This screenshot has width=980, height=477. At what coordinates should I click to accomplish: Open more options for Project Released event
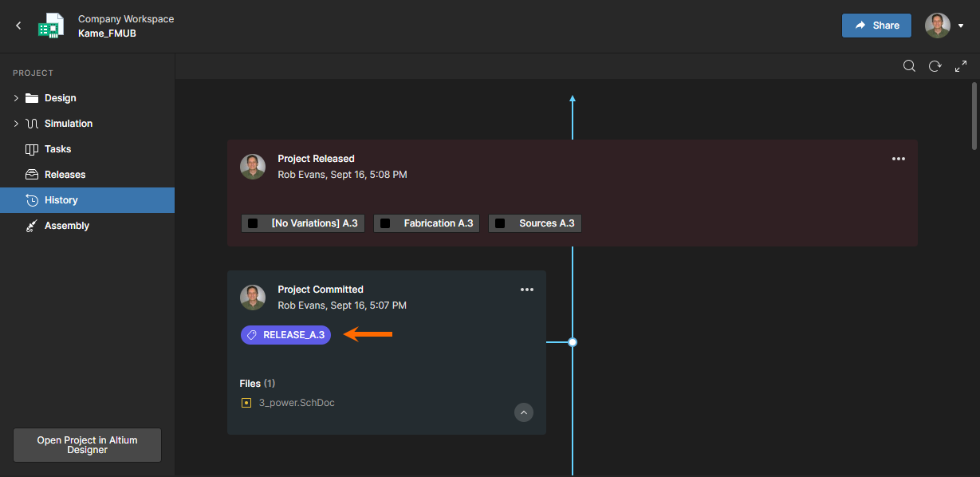click(x=899, y=159)
